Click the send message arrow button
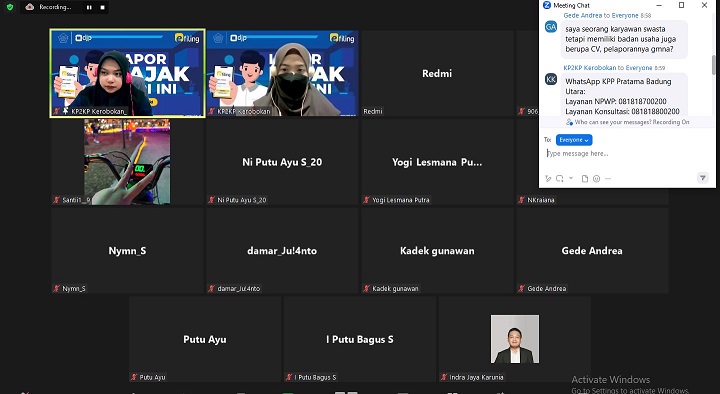 pyautogui.click(x=703, y=178)
